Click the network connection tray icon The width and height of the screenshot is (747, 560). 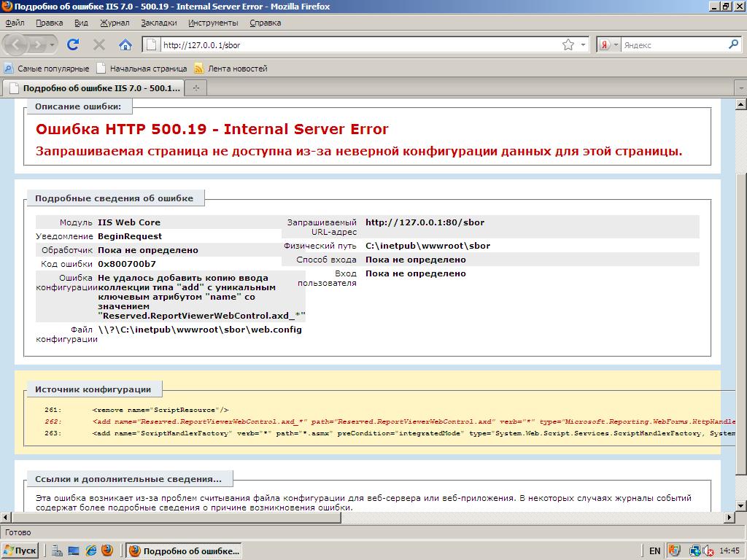click(695, 551)
